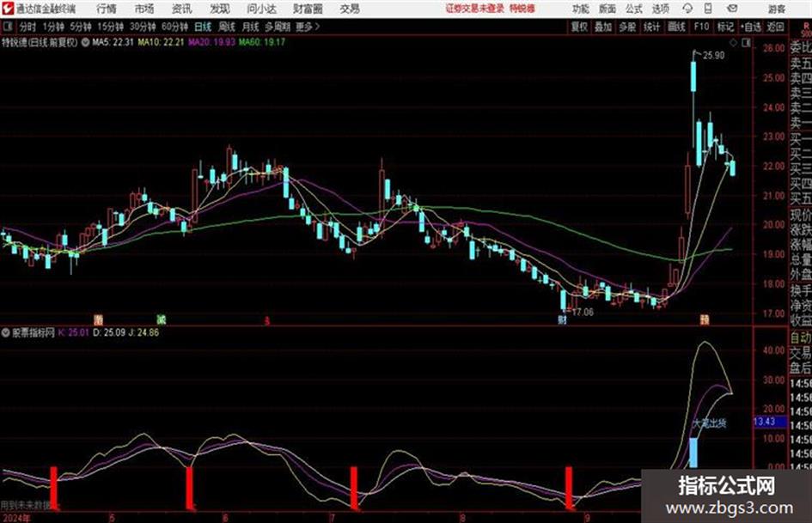Click the J: 24.86 indicator value

point(144,332)
